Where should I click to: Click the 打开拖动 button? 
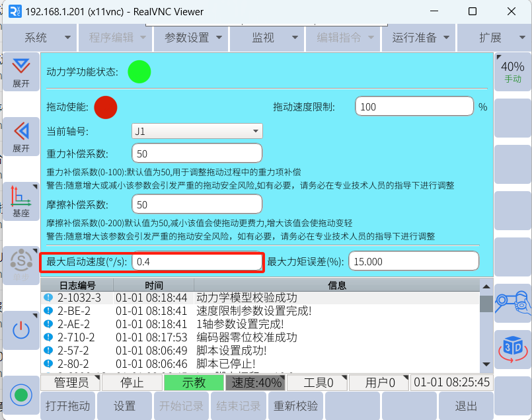(x=68, y=405)
